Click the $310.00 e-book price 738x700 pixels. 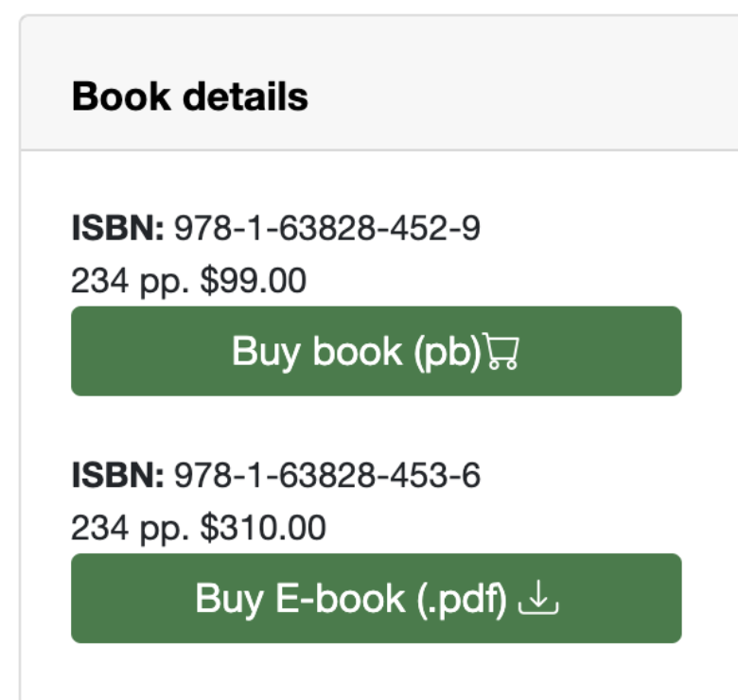263,528
